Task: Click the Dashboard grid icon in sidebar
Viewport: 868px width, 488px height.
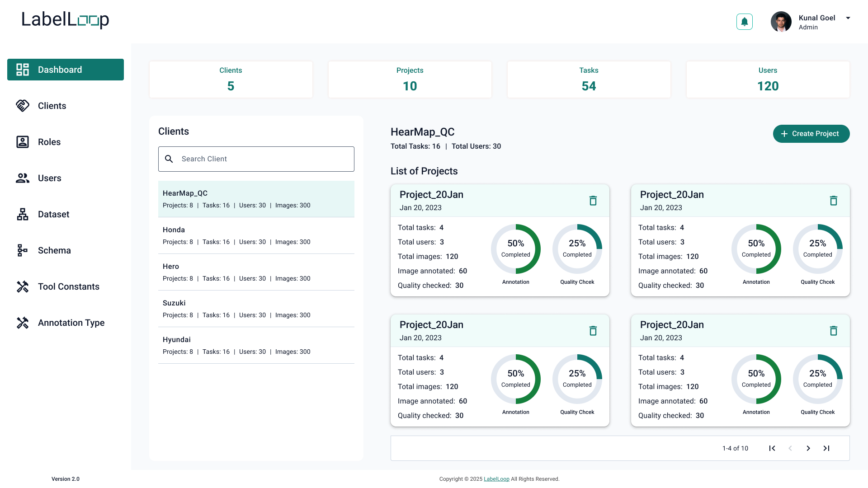Action: (23, 70)
